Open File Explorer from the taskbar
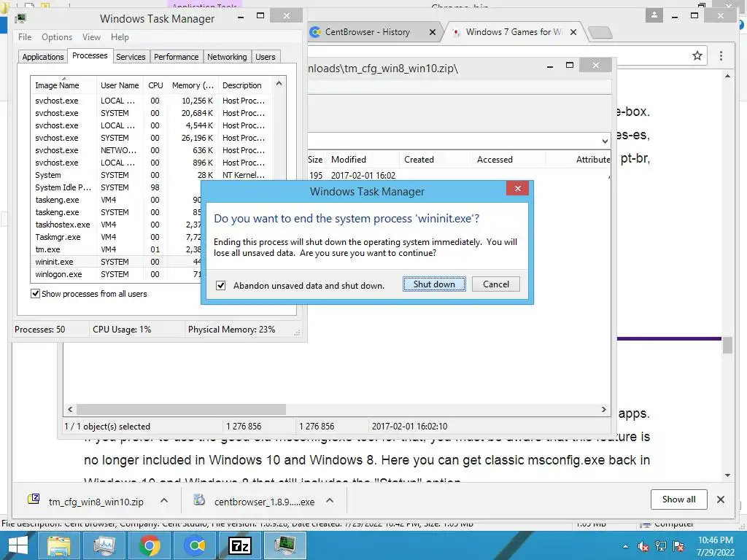The width and height of the screenshot is (747, 560). pos(58,545)
